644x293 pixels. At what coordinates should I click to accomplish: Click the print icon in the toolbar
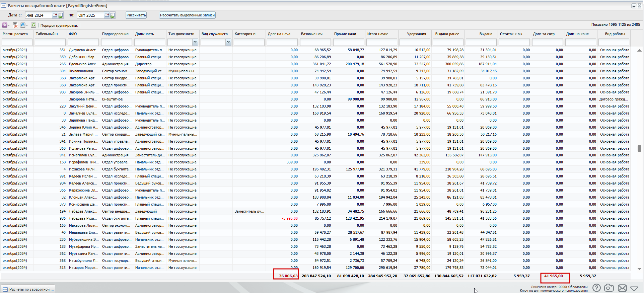coord(23,25)
